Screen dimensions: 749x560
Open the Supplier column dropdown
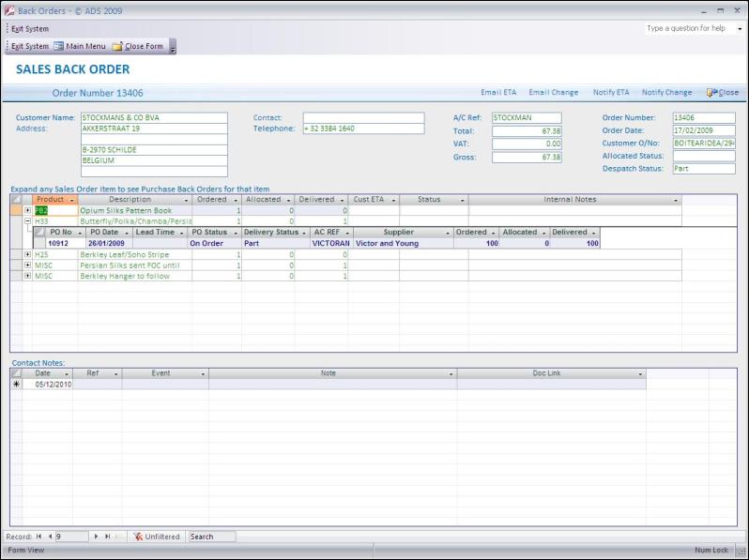448,233
